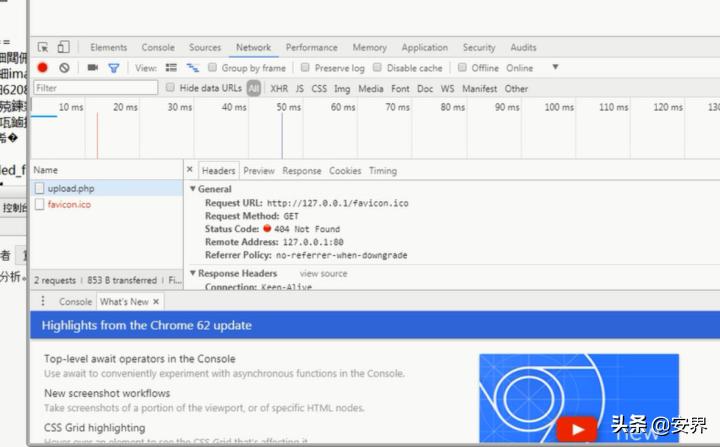This screenshot has width=720, height=447.
Task: Check the Disable cache option
Action: coord(378,68)
